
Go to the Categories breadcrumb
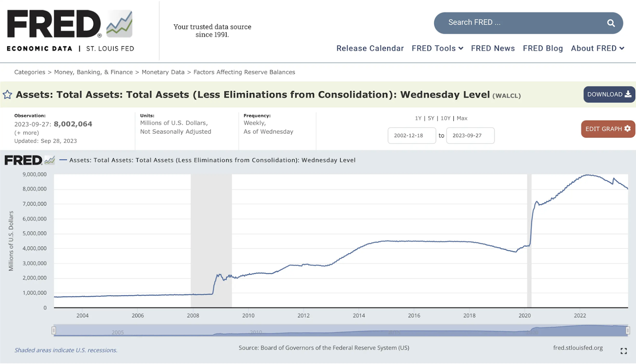click(x=30, y=72)
